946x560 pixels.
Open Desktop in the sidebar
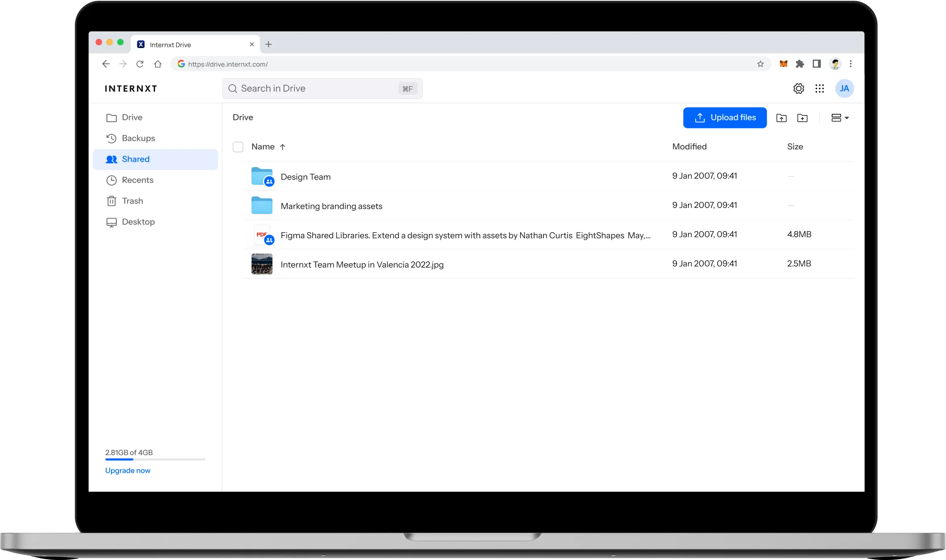[x=155, y=222]
